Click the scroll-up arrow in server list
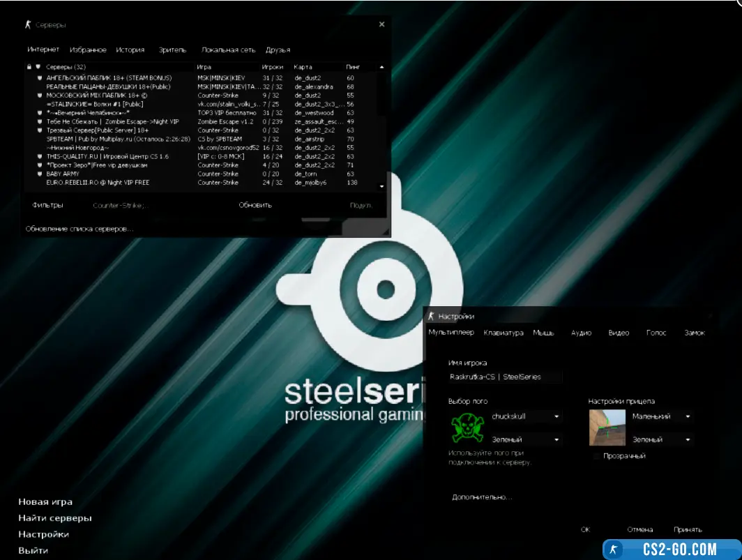The width and height of the screenshot is (742, 560). click(381, 67)
